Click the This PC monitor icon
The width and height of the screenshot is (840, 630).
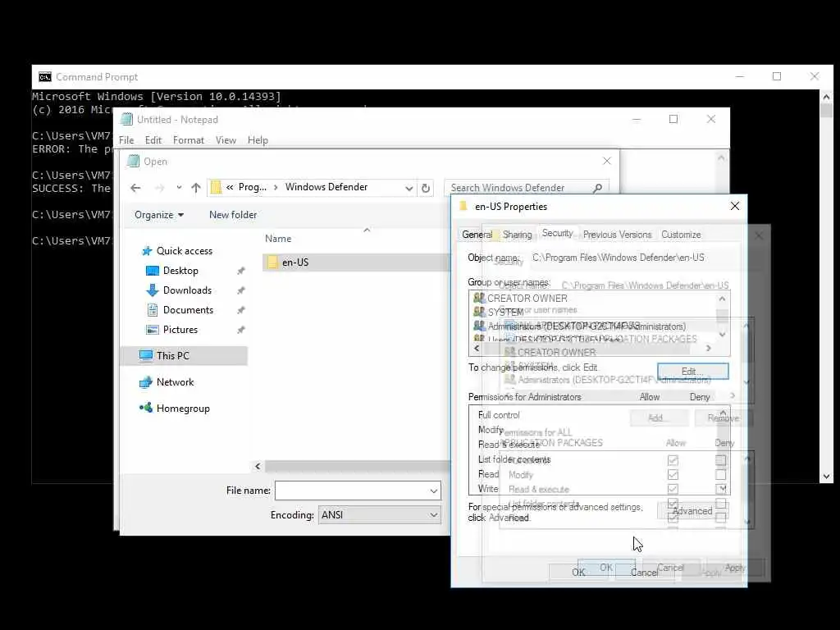pyautogui.click(x=146, y=355)
